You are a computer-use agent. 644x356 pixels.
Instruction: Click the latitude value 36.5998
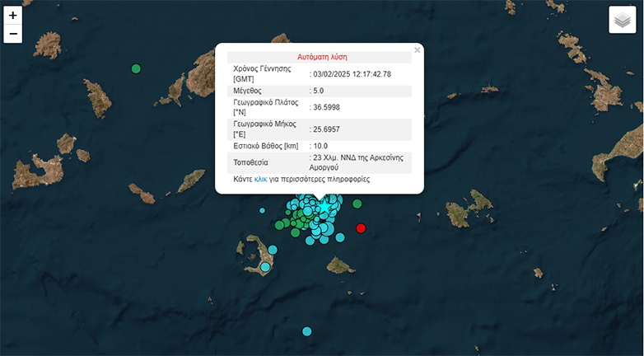coord(327,107)
